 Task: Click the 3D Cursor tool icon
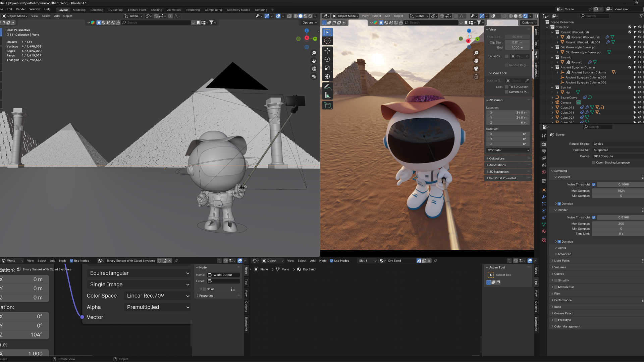pos(327,41)
